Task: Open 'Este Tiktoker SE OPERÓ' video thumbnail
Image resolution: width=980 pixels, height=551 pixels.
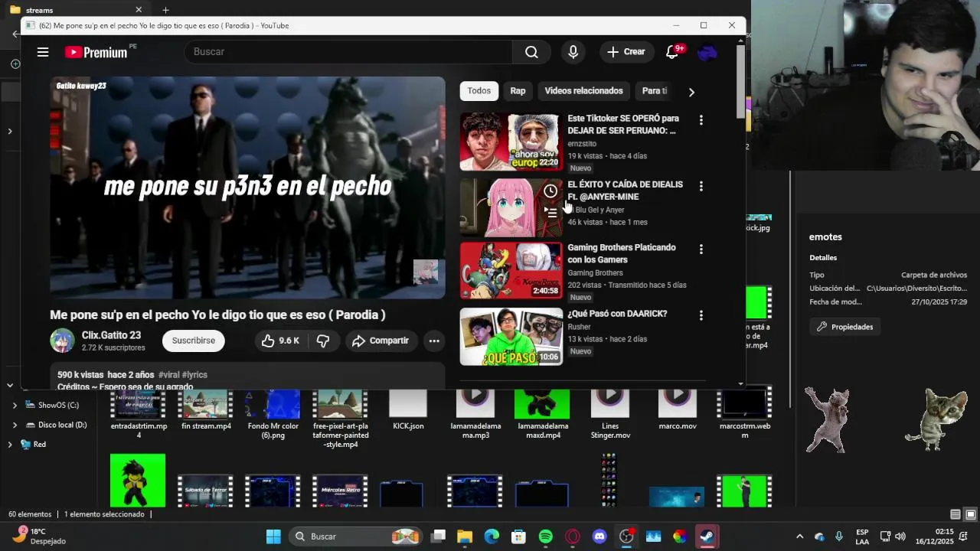Action: point(511,142)
